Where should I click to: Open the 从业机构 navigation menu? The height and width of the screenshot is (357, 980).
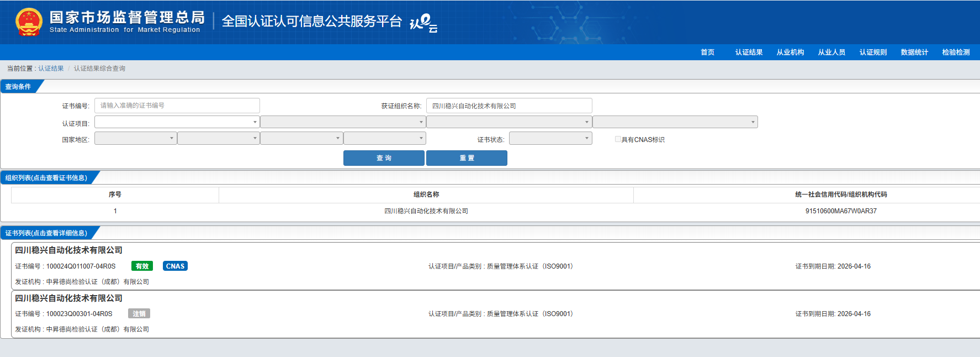(790, 52)
